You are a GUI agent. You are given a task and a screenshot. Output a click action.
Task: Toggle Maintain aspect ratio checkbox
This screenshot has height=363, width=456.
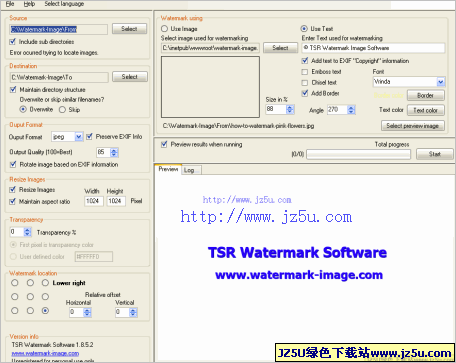pyautogui.click(x=13, y=201)
